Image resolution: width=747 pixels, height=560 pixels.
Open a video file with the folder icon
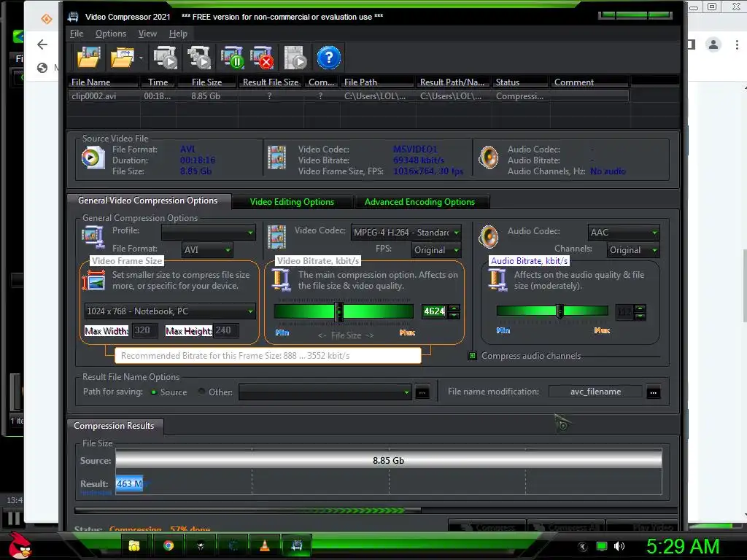pyautogui.click(x=88, y=58)
